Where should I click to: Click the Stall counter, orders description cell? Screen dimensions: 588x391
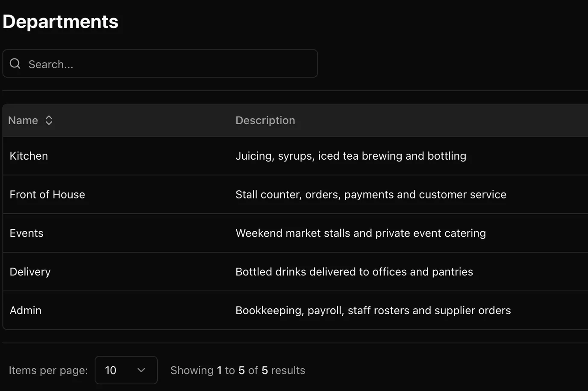pos(370,195)
